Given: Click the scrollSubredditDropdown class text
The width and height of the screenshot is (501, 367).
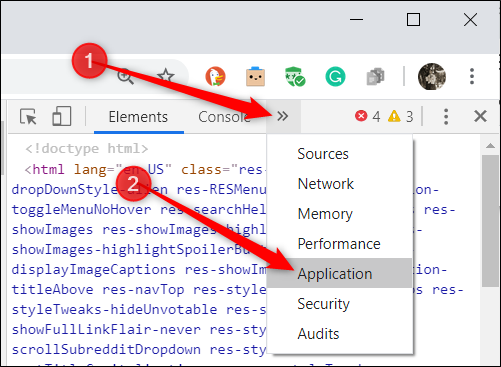Looking at the screenshot, I should coord(106,350).
